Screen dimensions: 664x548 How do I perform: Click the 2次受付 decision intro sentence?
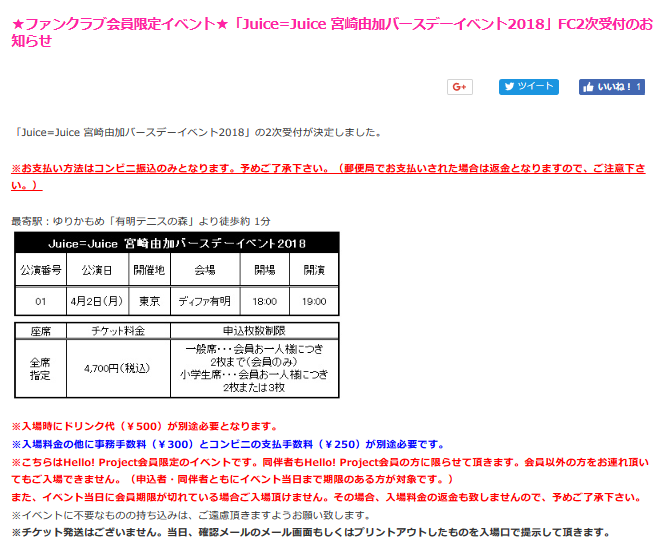198,132
